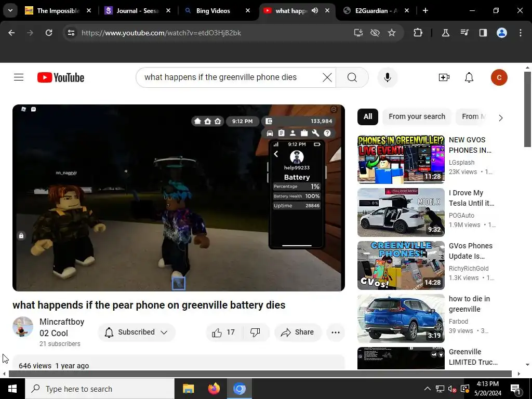Screen dimensions: 532x399
Task: Open the Create video button
Action: coord(444,77)
